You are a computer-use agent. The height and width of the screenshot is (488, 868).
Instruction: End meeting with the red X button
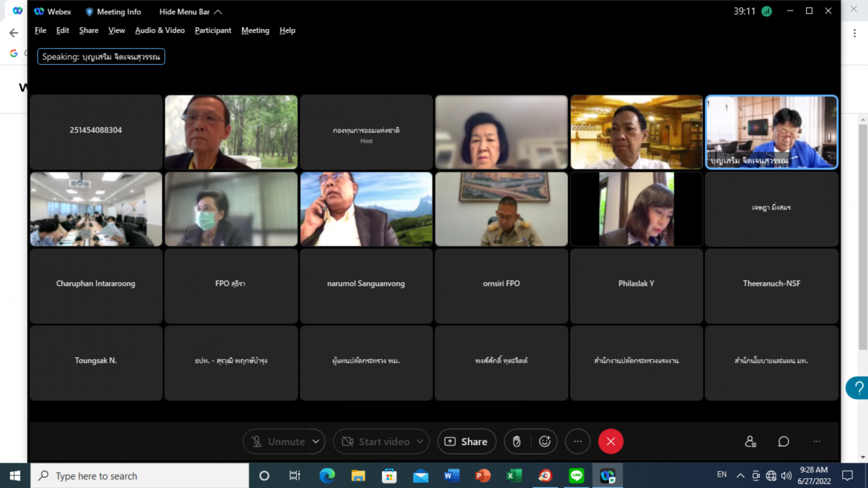tap(610, 442)
